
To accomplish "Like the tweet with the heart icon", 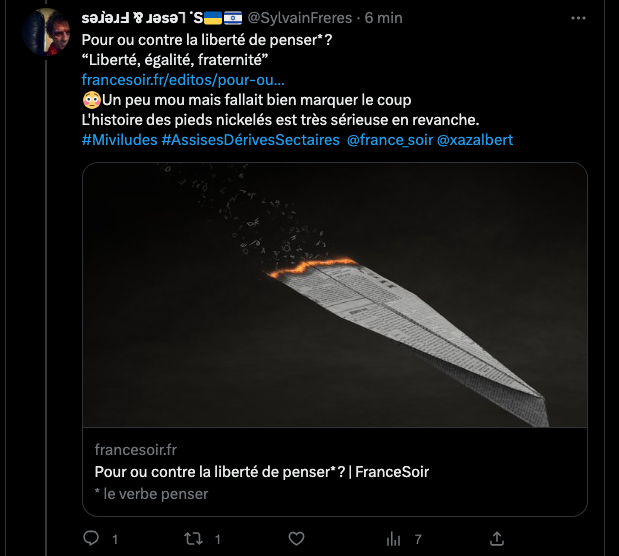I will click(x=296, y=538).
